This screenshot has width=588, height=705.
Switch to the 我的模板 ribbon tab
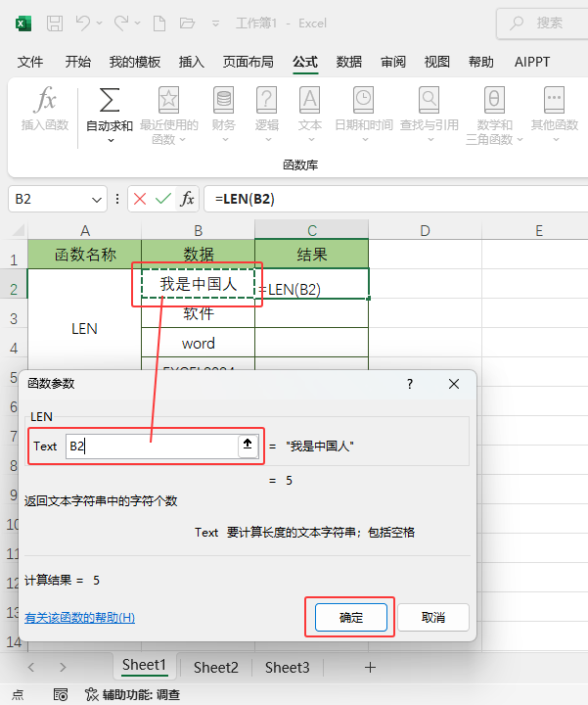(x=135, y=62)
